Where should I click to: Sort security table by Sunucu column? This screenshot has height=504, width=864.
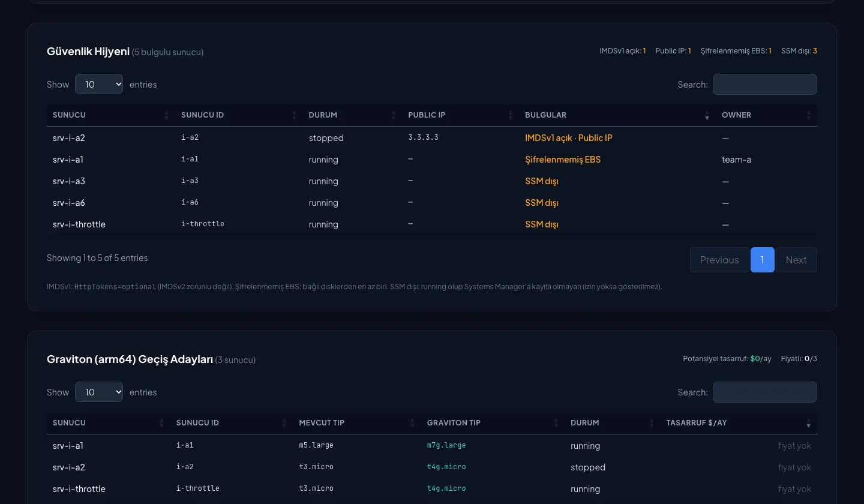[111, 115]
